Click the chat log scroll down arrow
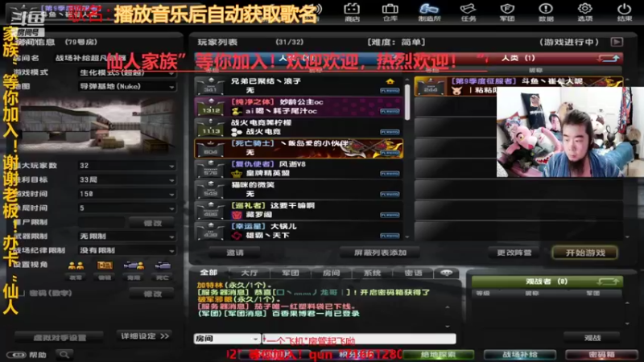The height and width of the screenshot is (362, 644). tap(448, 327)
